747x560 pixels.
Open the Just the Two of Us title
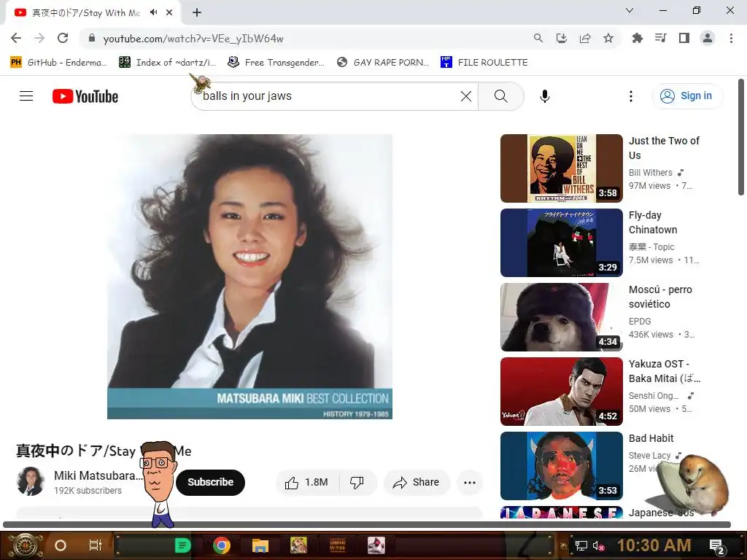coord(664,147)
